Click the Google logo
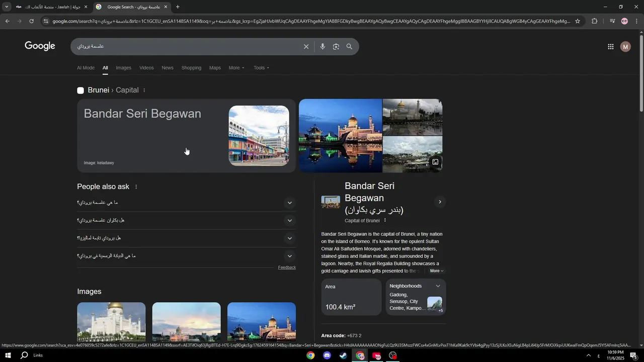Image resolution: width=644 pixels, height=362 pixels. point(40,46)
